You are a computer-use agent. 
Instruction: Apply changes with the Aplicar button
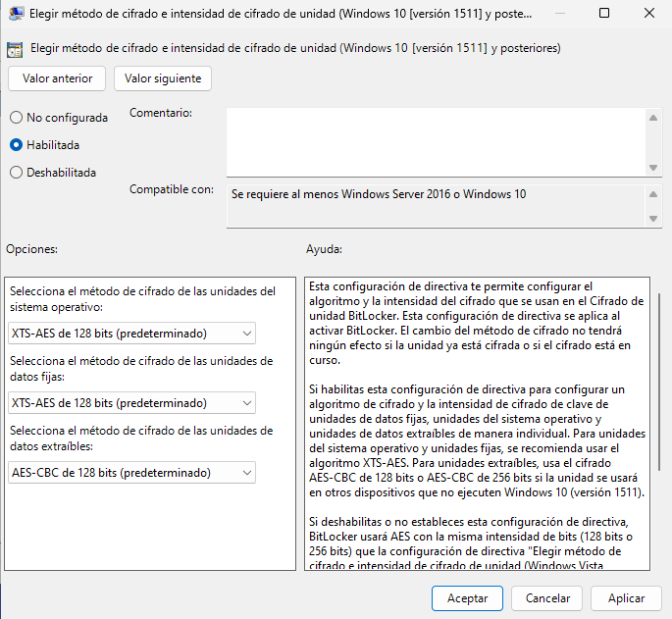(x=626, y=598)
